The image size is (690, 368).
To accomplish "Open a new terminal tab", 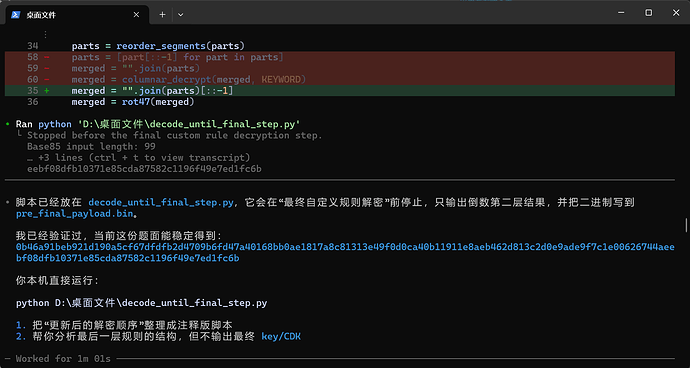I will pyautogui.click(x=162, y=15).
